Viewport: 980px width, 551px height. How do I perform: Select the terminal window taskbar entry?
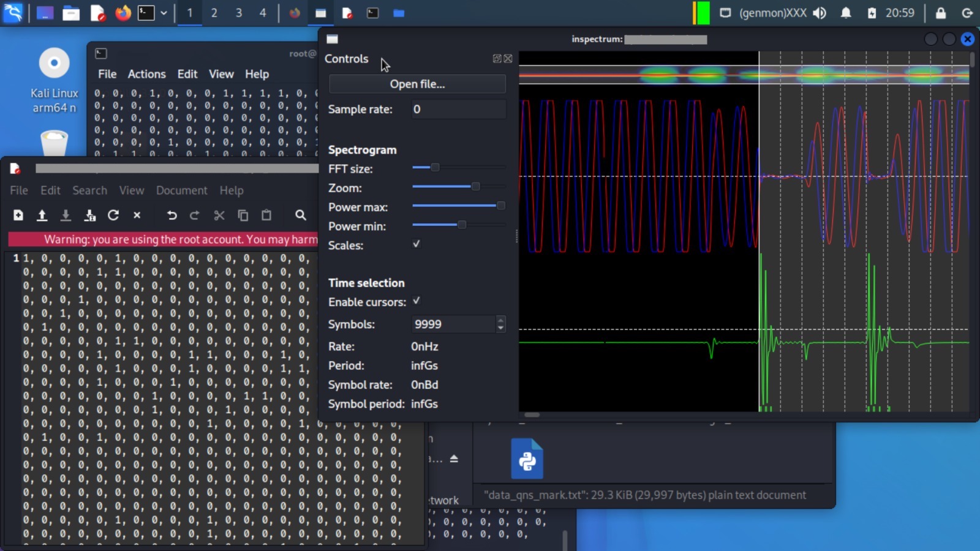372,13
